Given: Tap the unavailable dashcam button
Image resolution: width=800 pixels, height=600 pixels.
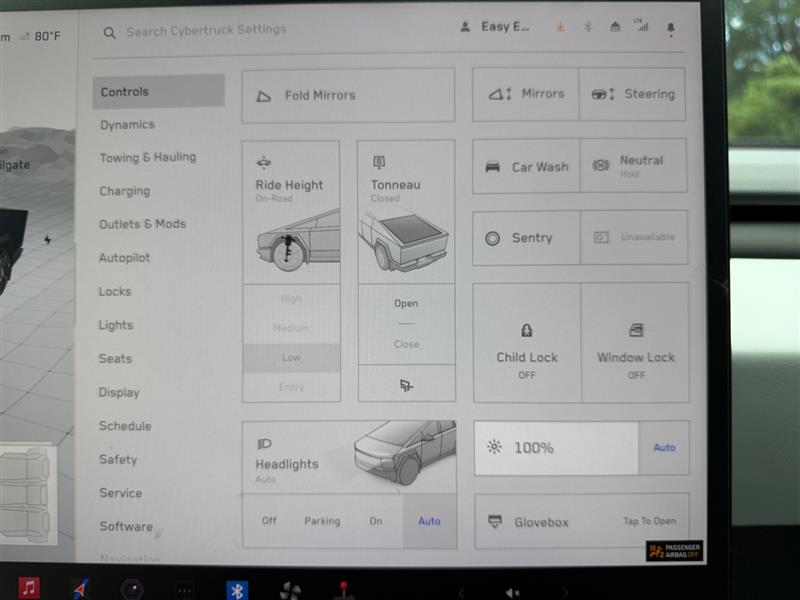Looking at the screenshot, I should [x=634, y=237].
